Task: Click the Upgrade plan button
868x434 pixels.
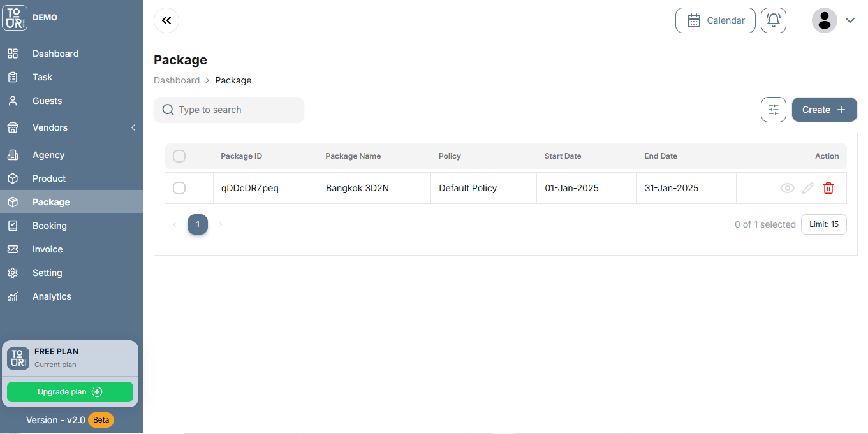Action: [x=70, y=392]
